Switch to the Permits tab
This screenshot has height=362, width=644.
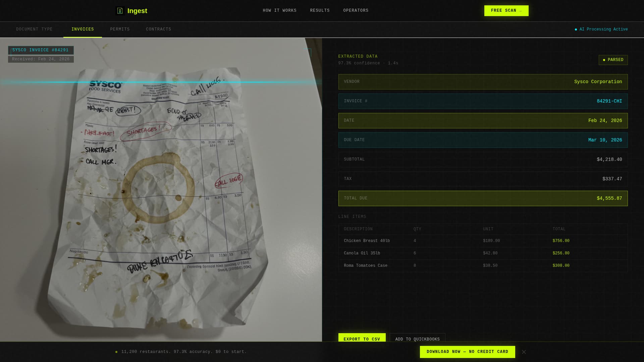[x=120, y=29]
